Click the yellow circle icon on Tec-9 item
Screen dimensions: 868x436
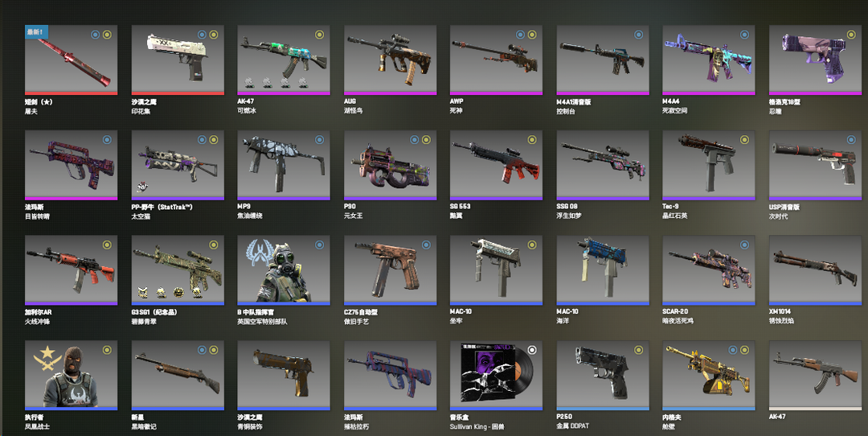(744, 140)
